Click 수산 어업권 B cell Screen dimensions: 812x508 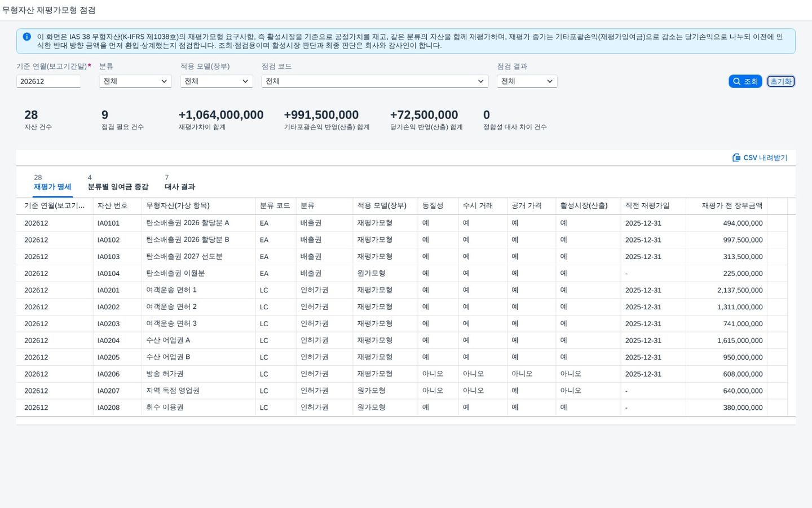click(x=198, y=357)
